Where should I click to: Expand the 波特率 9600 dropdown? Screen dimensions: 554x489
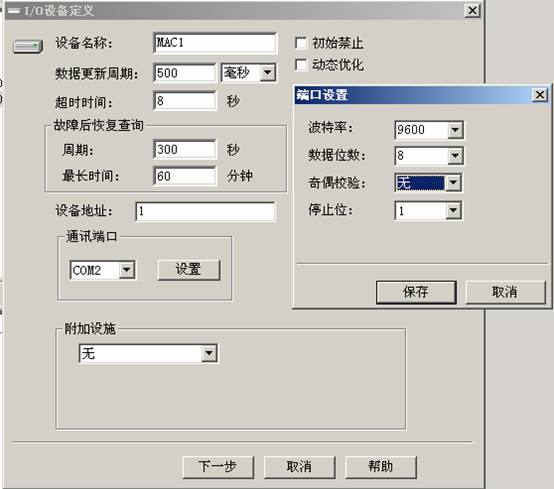click(x=455, y=130)
